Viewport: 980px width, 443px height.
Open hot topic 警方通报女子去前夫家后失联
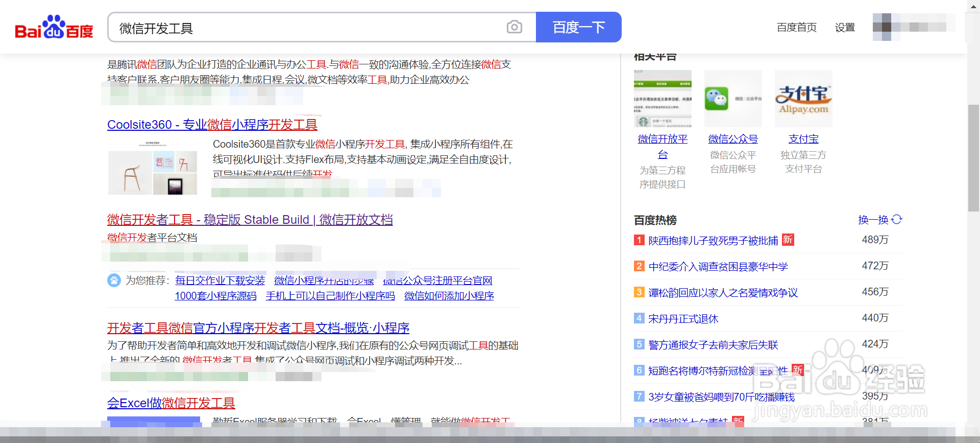tap(713, 345)
